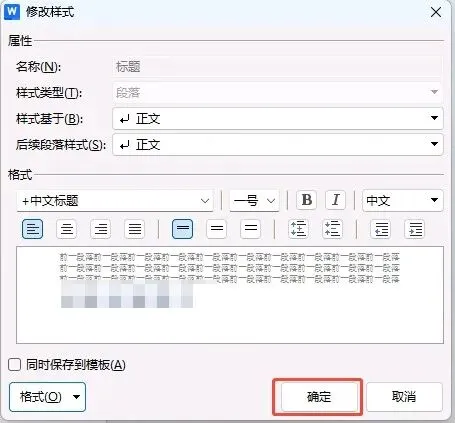Close the 修改样式 dialog

436,12
